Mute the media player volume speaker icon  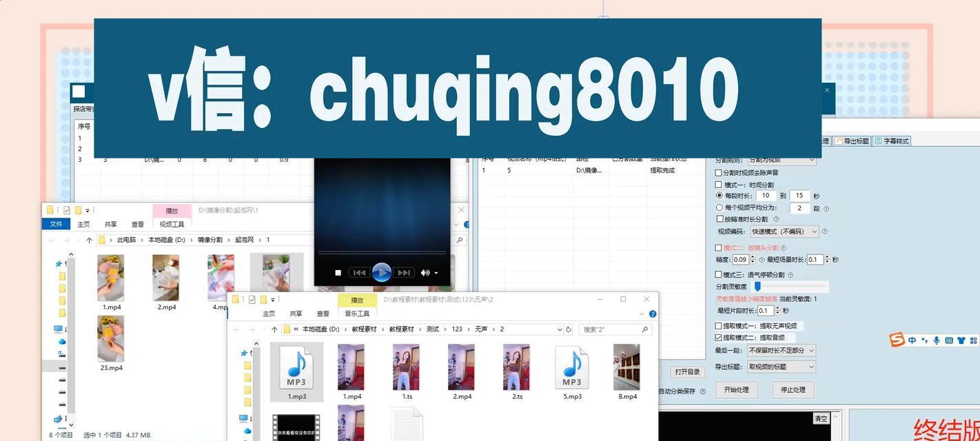[425, 273]
